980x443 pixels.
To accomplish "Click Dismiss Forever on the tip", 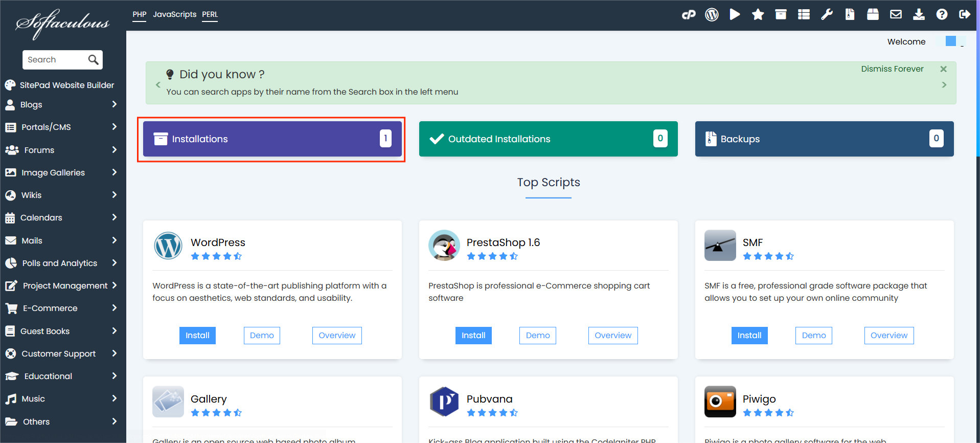I will click(x=892, y=69).
